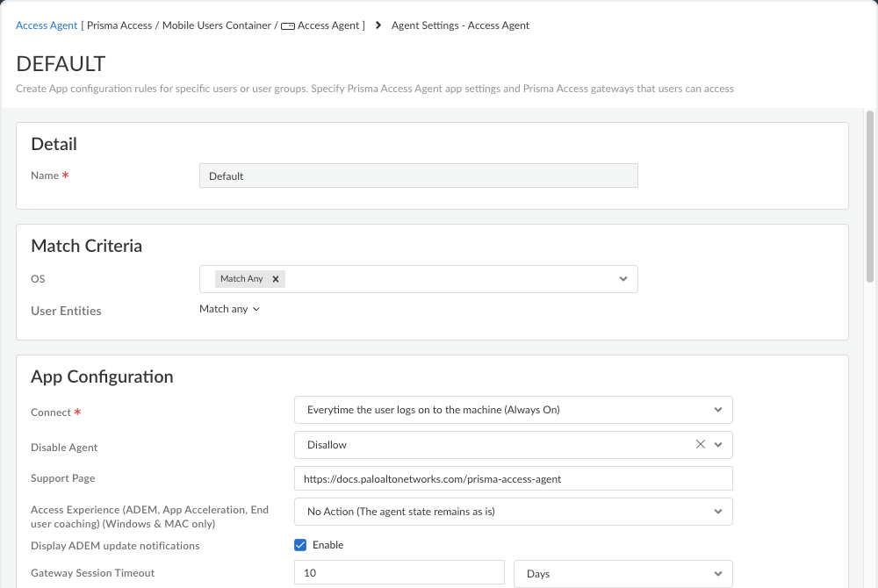878x588 pixels.
Task: Click the Access Agent device icon in breadcrumb
Action: pyautogui.click(x=288, y=26)
